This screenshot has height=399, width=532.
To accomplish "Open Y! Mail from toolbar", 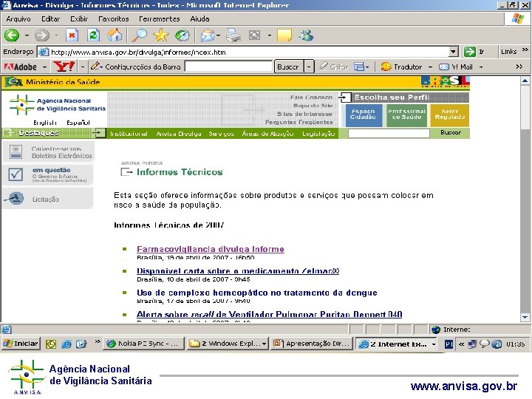I will pyautogui.click(x=456, y=66).
